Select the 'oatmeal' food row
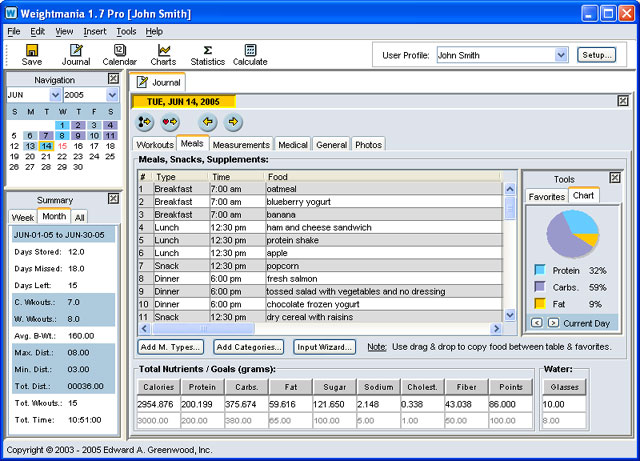The image size is (640, 461). click(x=320, y=189)
